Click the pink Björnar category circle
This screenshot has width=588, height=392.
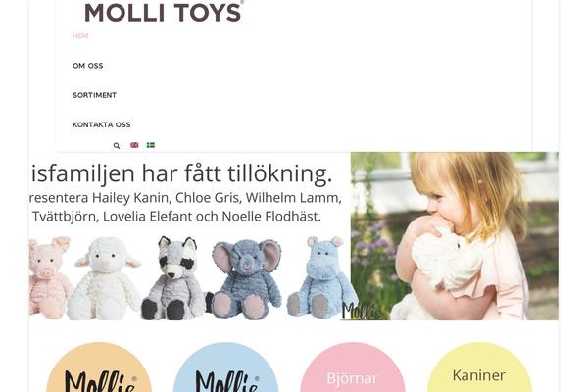[353, 367]
